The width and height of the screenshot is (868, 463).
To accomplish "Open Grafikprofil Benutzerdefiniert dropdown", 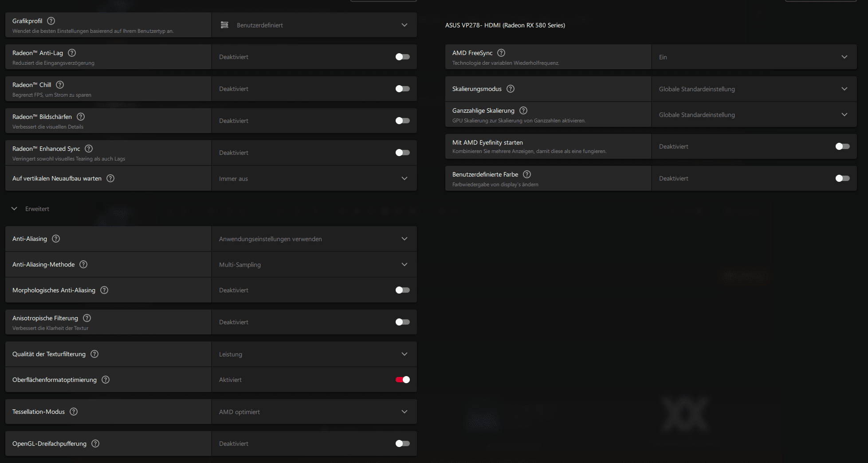I will pyautogui.click(x=314, y=25).
